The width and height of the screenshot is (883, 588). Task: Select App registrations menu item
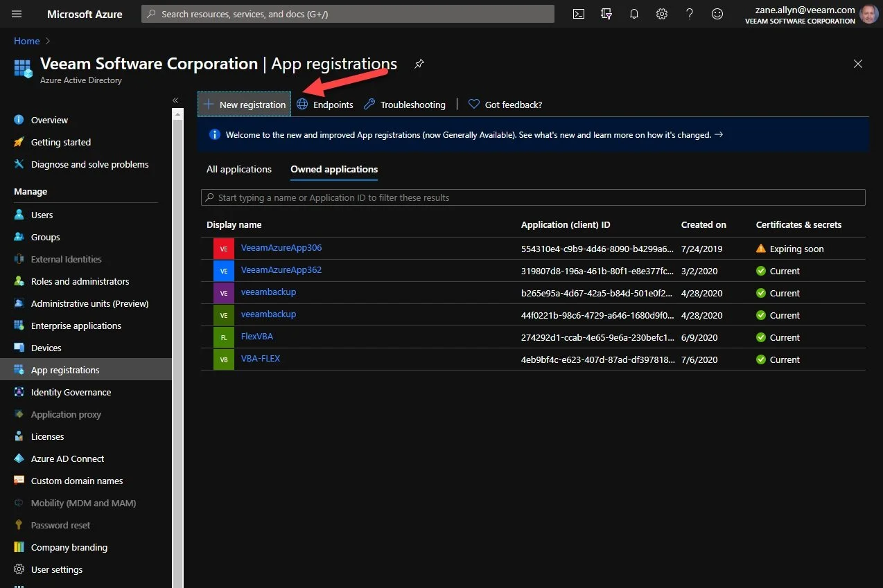point(86,370)
